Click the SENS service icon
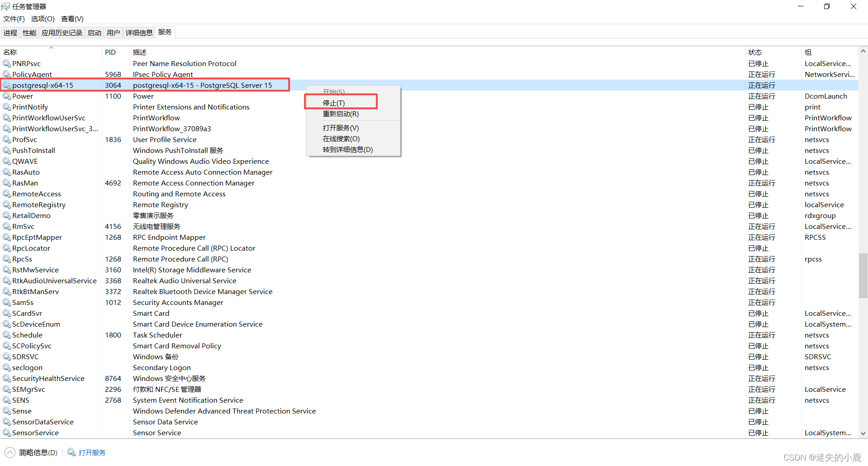Image resolution: width=868 pixels, height=466 pixels. [7, 400]
